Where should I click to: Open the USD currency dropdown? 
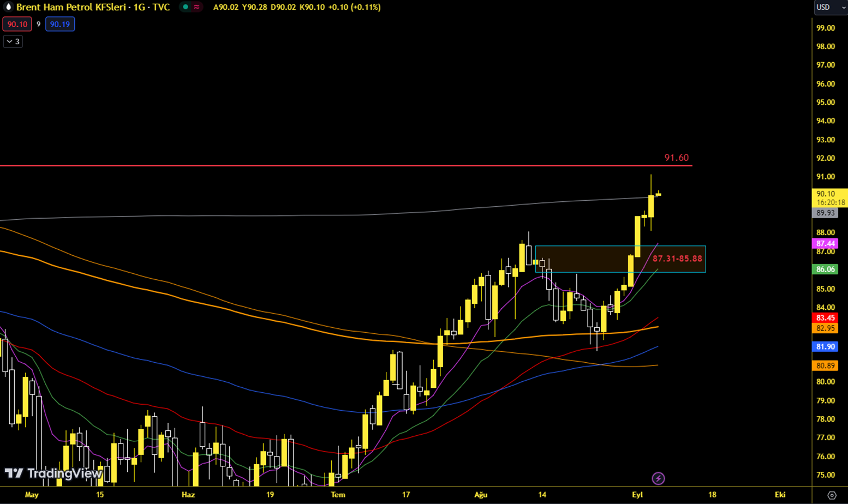click(831, 7)
